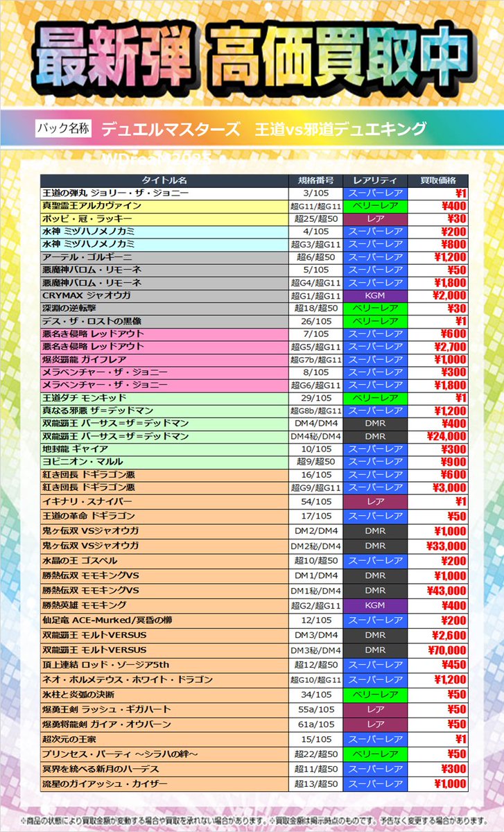504x832 pixels.
Task: Click spec number 超G9/超G11
Action: [x=315, y=487]
